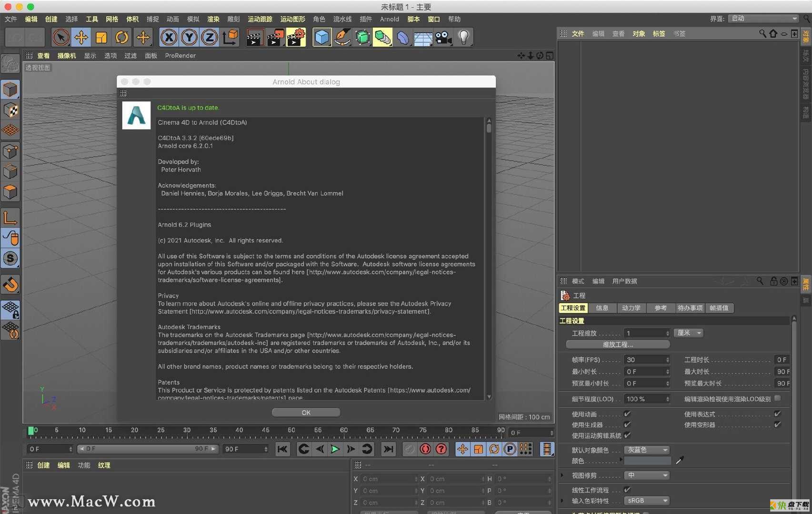This screenshot has height=514, width=812.
Task: Open search in object manager
Action: (762, 33)
